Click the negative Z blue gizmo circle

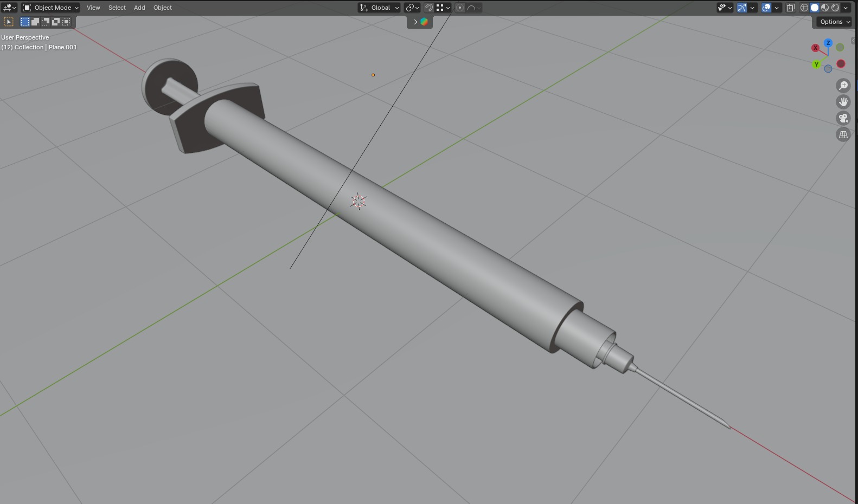point(828,69)
